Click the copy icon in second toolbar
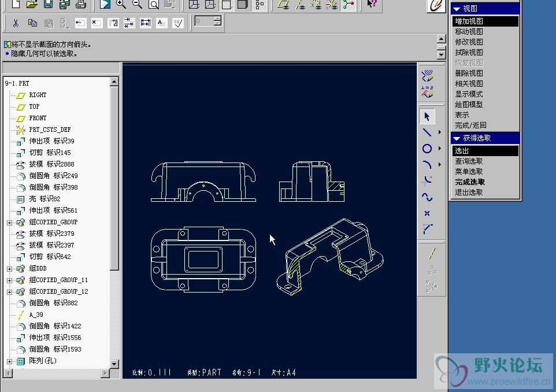This screenshot has height=392, width=556. [x=32, y=23]
